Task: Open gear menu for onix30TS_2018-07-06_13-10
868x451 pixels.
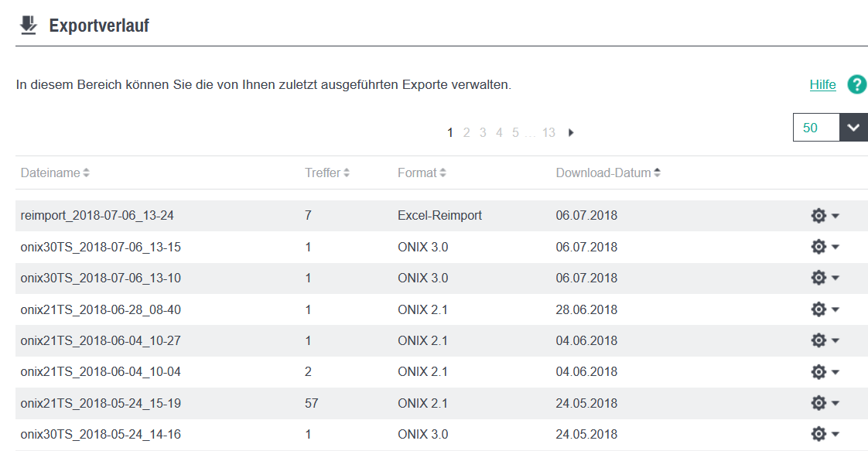Action: point(824,278)
